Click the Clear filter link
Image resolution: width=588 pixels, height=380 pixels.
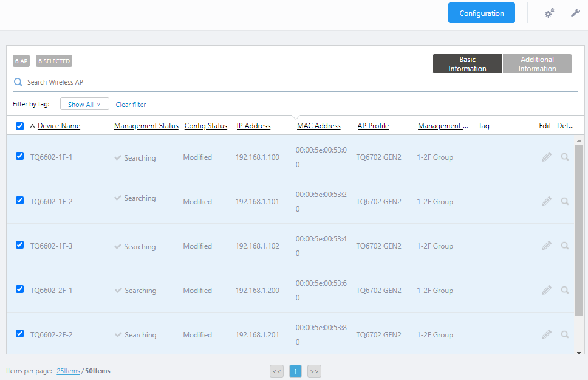point(131,105)
